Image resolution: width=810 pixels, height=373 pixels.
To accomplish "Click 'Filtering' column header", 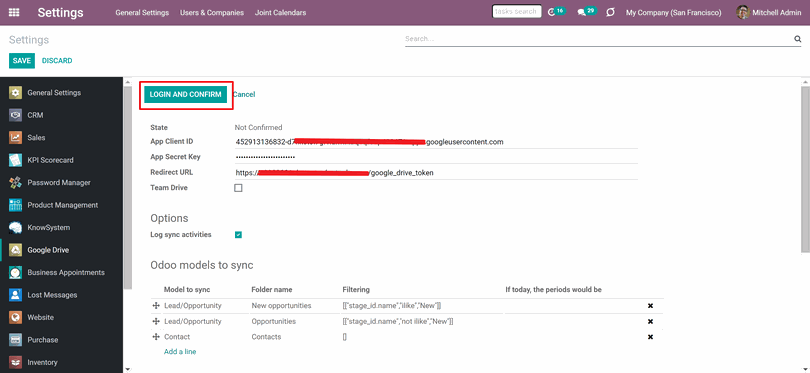I will [x=356, y=290].
